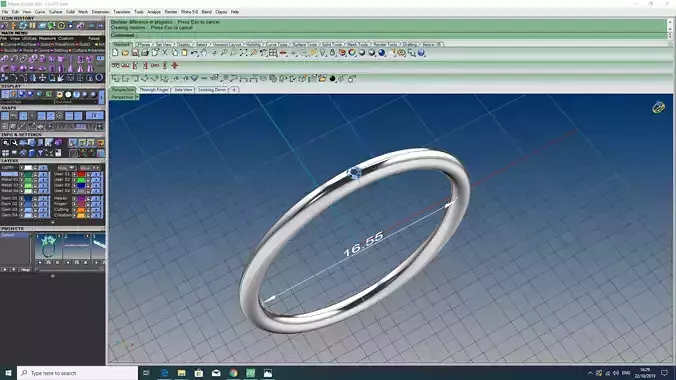This screenshot has width=676, height=380.
Task: Click the Print icon in Standard toolbar
Action: 145,53
